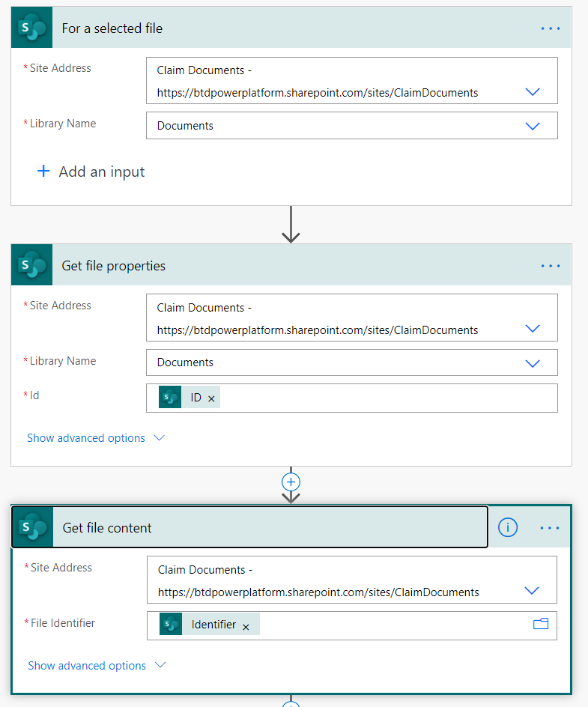Click Add an input in the trigger
The height and width of the screenshot is (707, 588).
pos(91,171)
